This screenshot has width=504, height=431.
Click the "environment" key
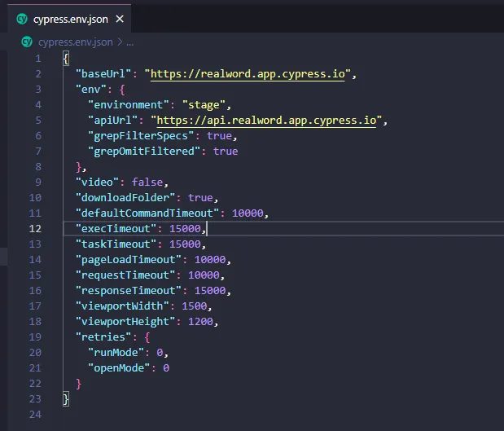tap(129, 105)
